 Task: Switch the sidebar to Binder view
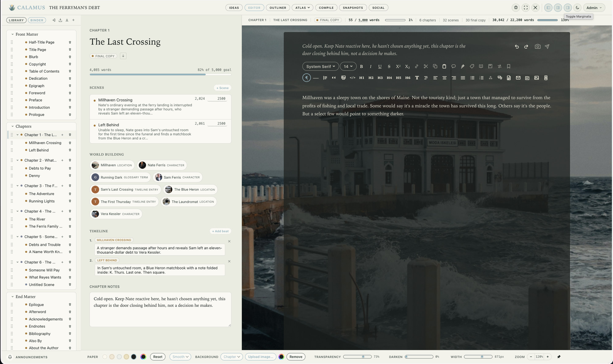37,20
